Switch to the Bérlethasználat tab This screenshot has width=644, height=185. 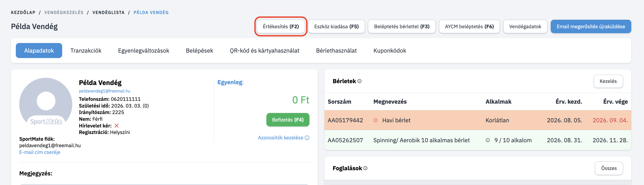coord(336,51)
